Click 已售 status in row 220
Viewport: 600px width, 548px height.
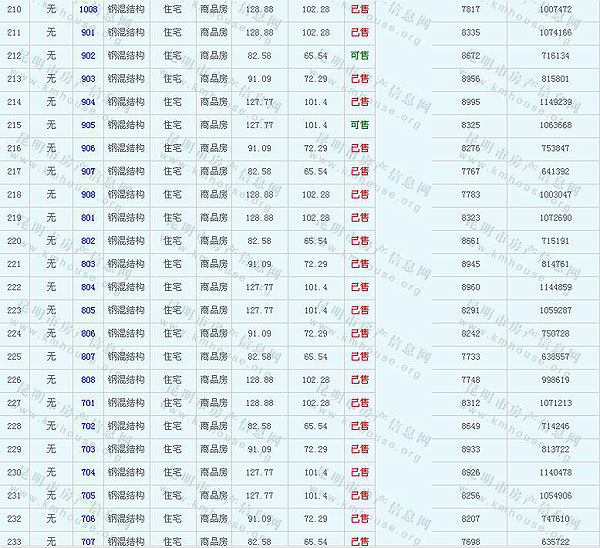point(359,241)
